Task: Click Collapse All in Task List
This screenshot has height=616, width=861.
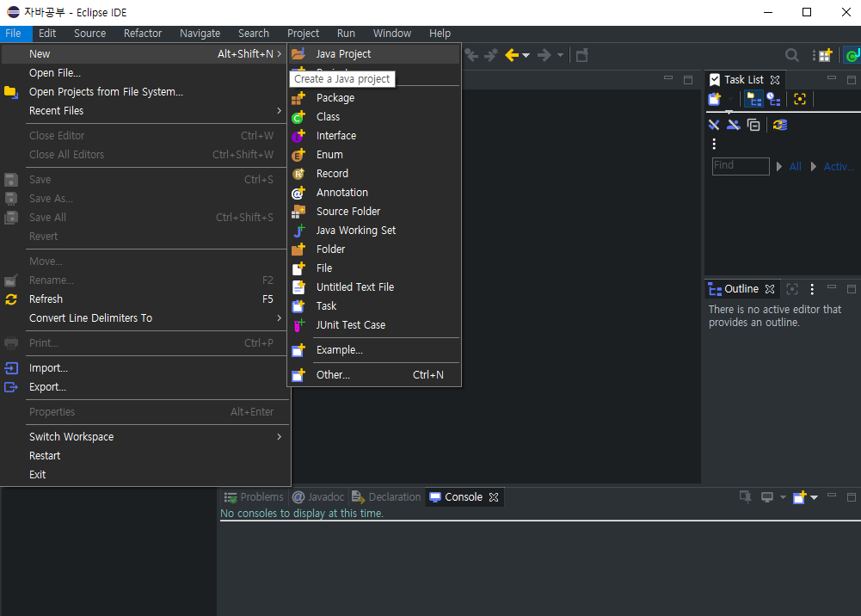Action: tap(754, 125)
